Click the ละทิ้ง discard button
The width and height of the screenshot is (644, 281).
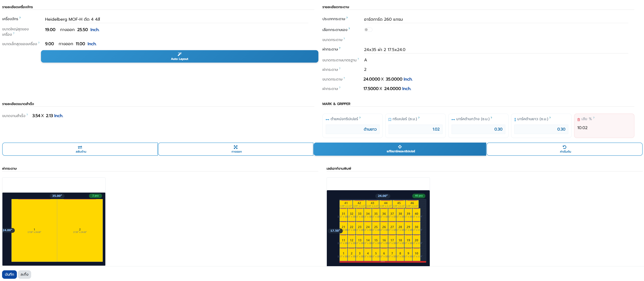pos(24,274)
